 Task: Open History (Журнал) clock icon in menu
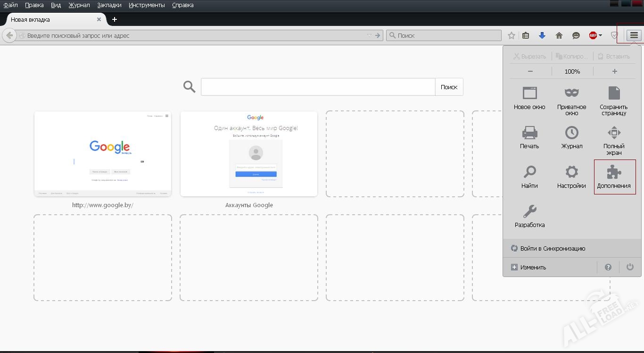coord(571,133)
